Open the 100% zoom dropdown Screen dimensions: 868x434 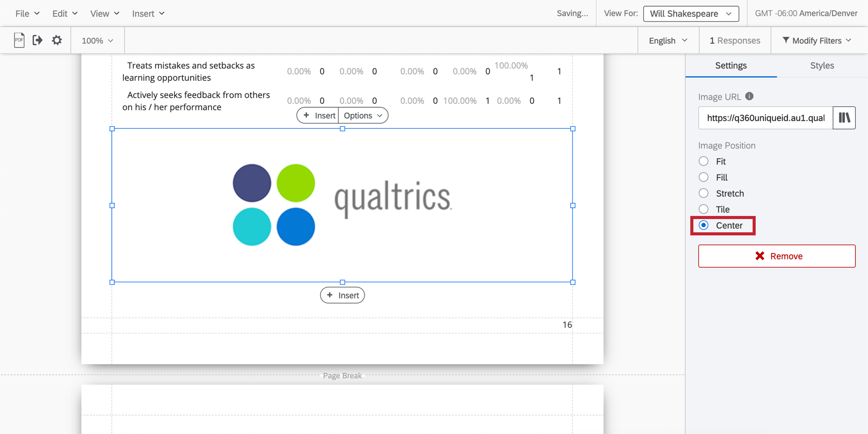click(98, 40)
